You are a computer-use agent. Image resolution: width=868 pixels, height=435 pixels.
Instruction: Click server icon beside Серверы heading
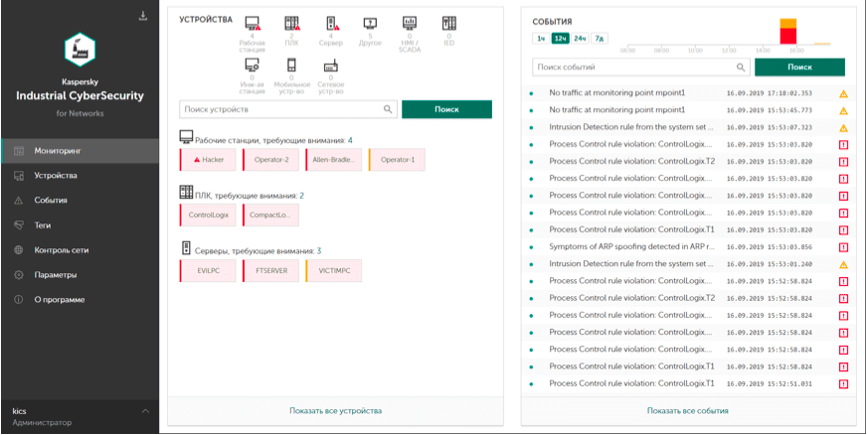point(186,247)
